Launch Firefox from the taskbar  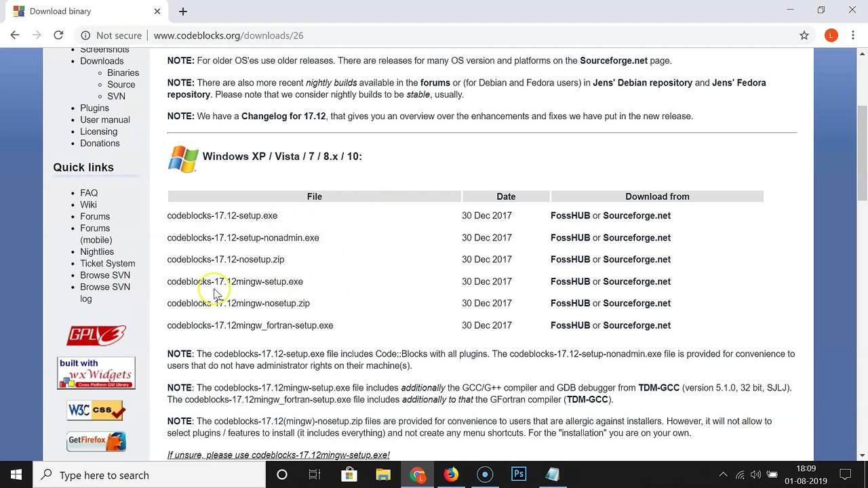click(451, 474)
